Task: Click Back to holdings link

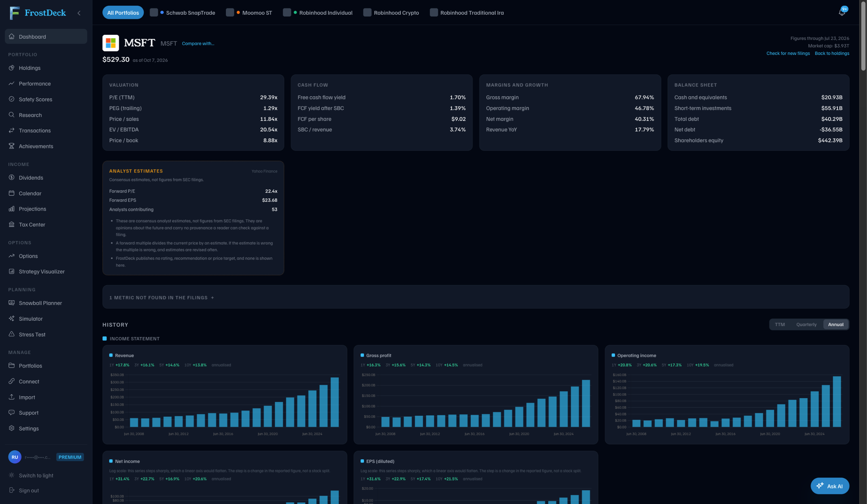Action: click(x=832, y=53)
